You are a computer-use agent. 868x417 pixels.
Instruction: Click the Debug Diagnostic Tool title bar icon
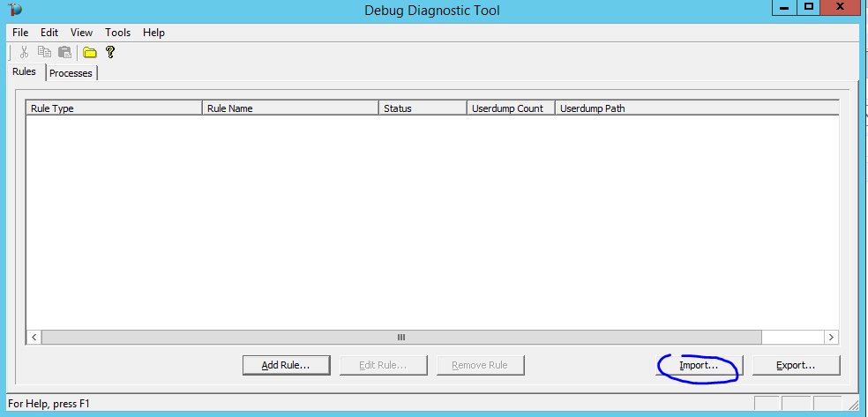pos(15,9)
